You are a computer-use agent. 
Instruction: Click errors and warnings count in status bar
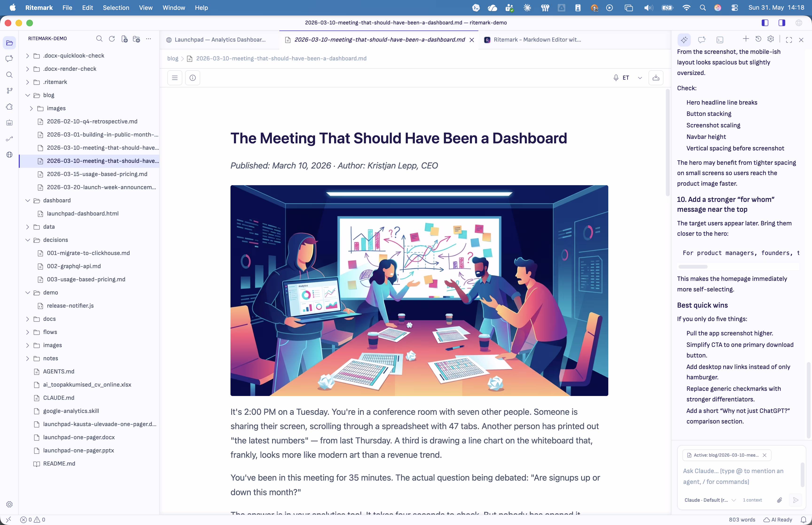33,520
